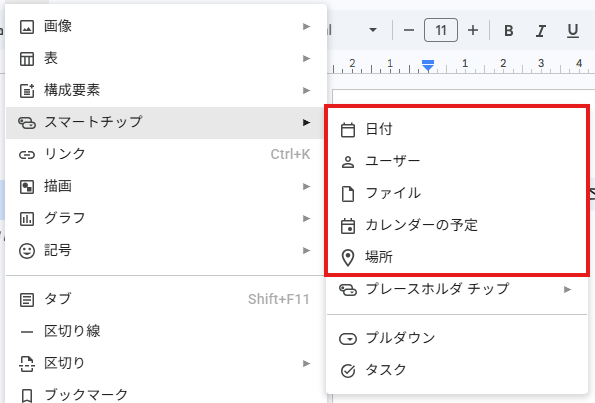Expand the 表 submenu arrow

(x=306, y=58)
